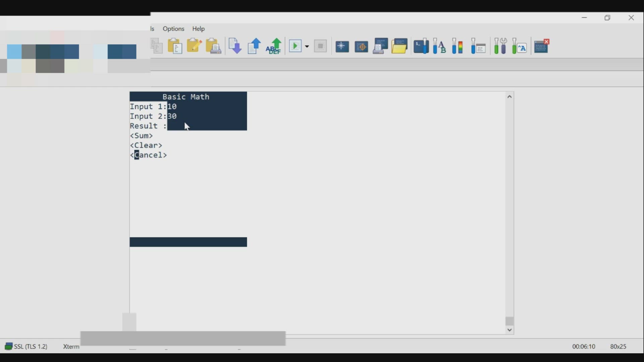Viewport: 644px width, 362px height.
Task: Click the key mapping ^A icon
Action: pos(520,46)
